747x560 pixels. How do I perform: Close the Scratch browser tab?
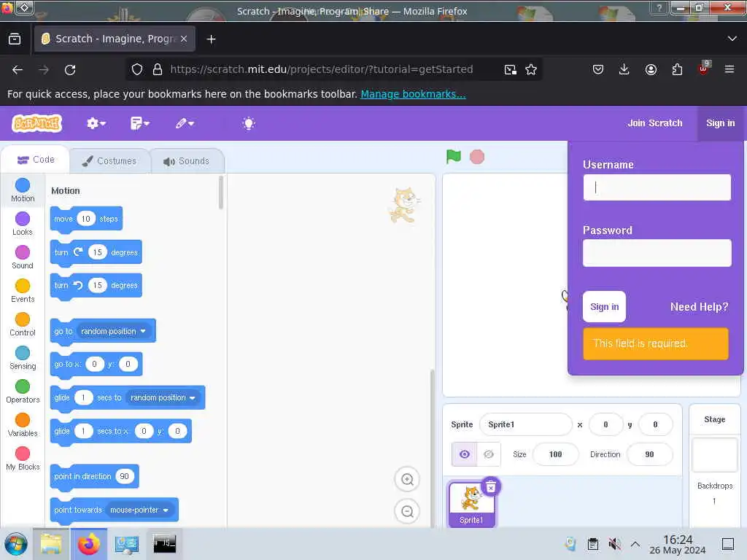pos(184,39)
